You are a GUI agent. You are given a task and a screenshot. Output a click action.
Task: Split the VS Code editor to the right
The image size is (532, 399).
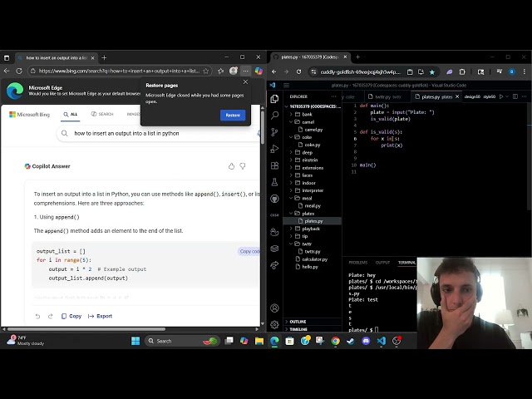[x=515, y=96]
